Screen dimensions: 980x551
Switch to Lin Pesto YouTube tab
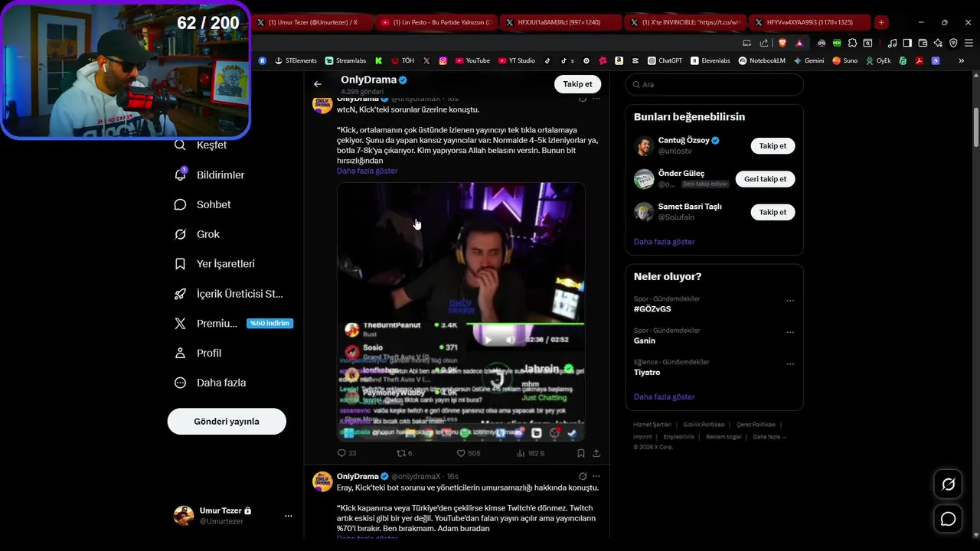click(x=436, y=22)
